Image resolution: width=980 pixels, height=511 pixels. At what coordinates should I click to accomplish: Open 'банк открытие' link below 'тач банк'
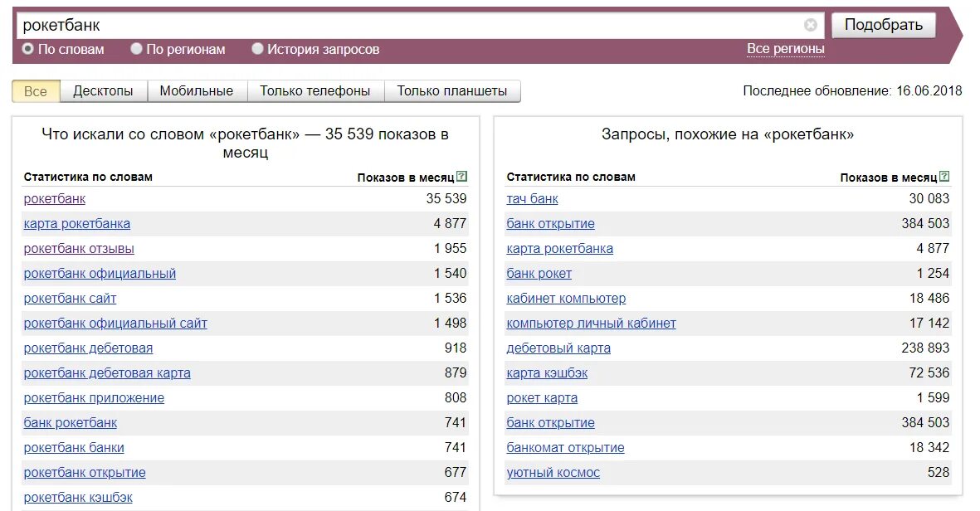pyautogui.click(x=551, y=224)
